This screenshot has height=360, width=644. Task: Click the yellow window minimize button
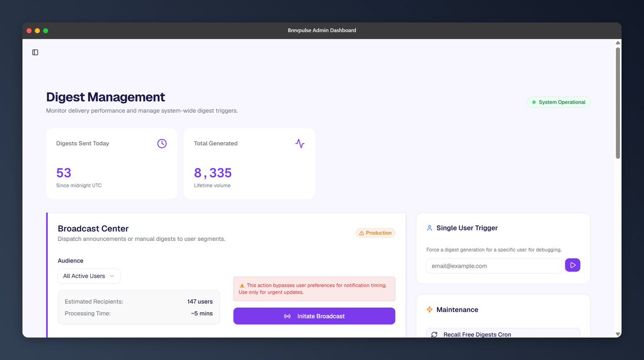37,31
